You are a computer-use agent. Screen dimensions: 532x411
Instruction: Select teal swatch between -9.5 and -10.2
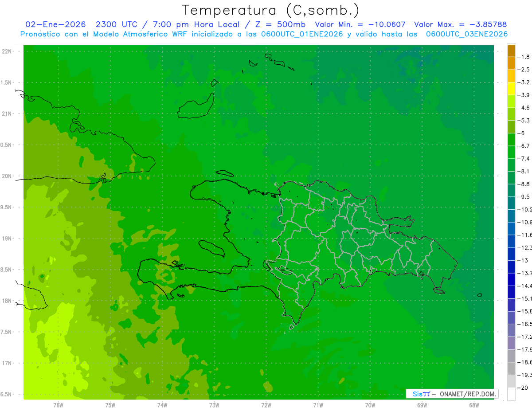coord(511,203)
